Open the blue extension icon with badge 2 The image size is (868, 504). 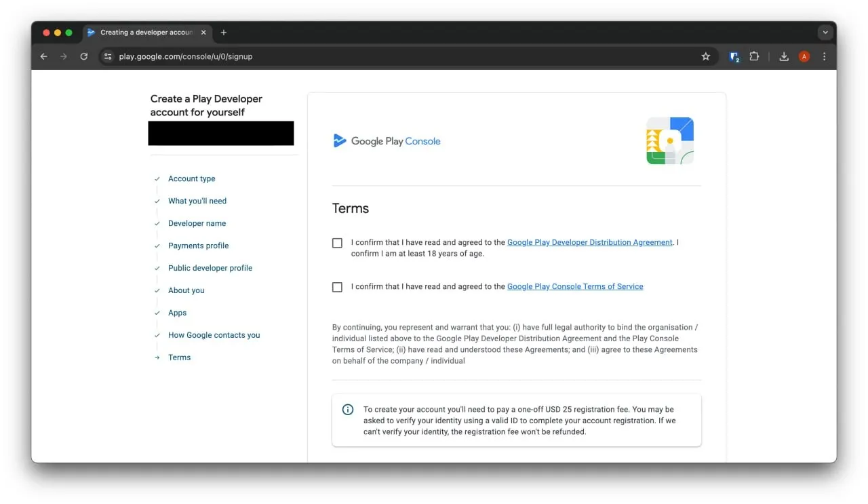coord(734,57)
